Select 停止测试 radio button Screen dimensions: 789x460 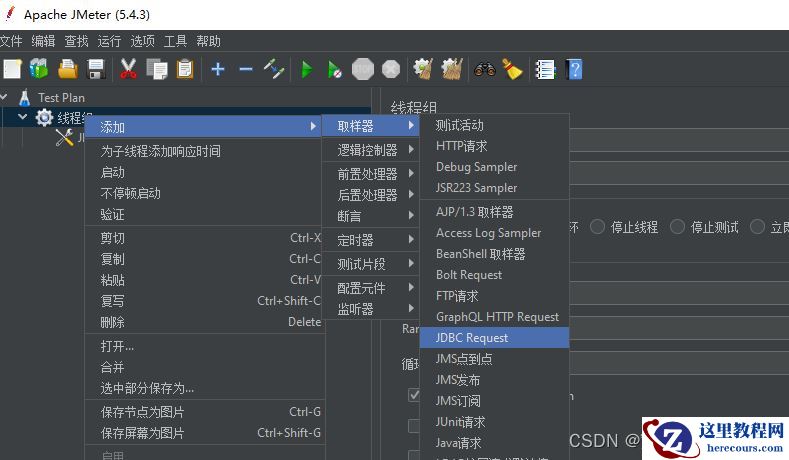click(x=677, y=227)
